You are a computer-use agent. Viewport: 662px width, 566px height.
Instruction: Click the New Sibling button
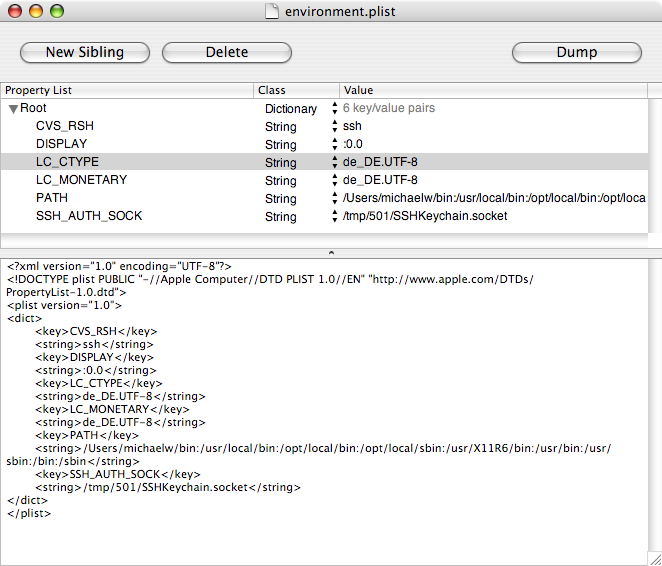tap(85, 52)
